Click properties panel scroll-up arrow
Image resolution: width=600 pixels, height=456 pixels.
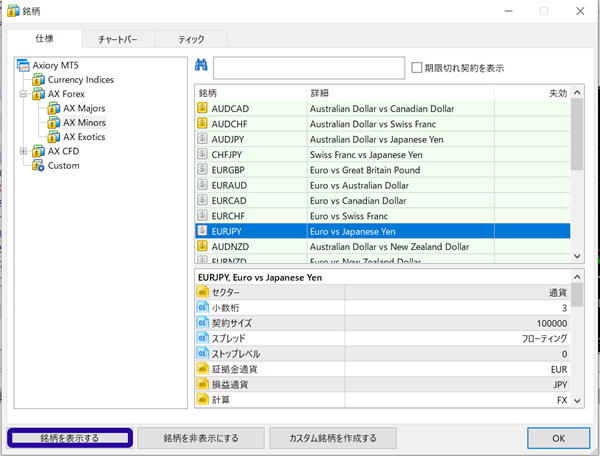pos(577,277)
